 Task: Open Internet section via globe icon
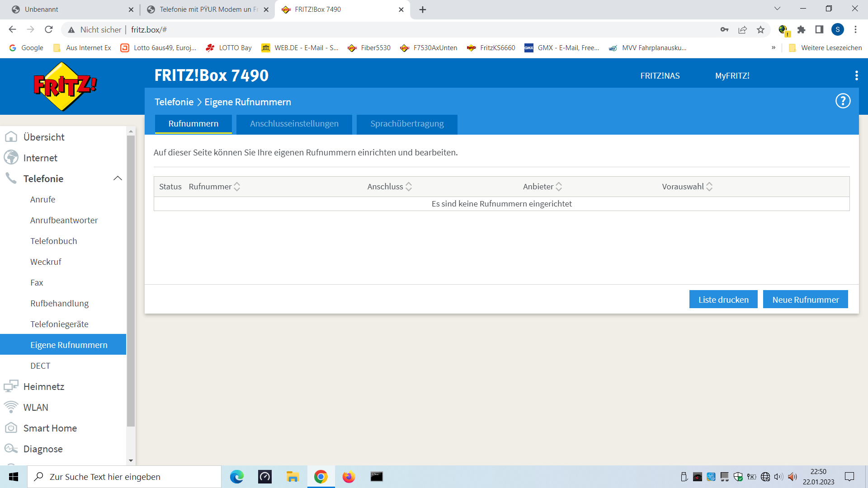tap(11, 158)
